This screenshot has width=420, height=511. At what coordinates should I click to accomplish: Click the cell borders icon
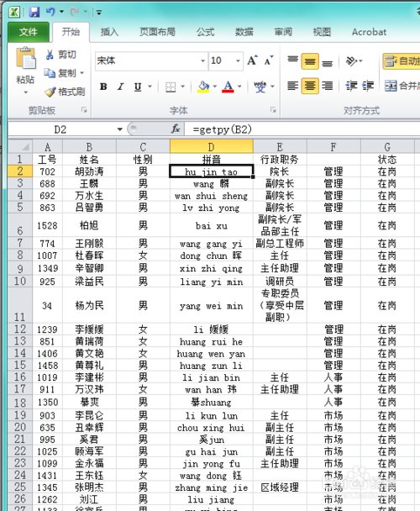click(171, 87)
